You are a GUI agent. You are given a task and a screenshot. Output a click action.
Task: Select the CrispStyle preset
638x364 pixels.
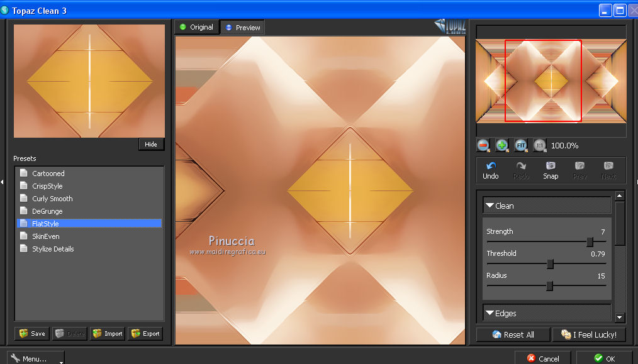pos(89,186)
